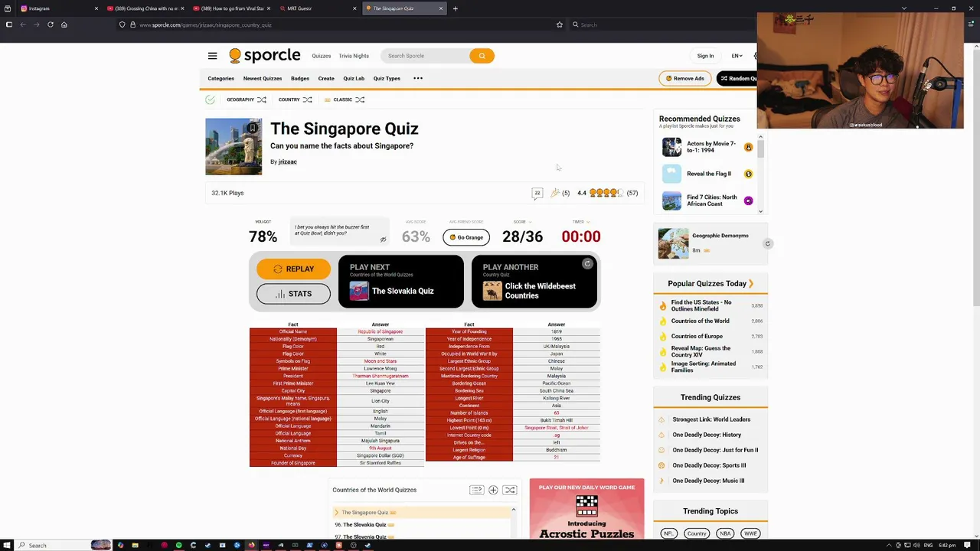The image size is (980, 551).
Task: Open the Badges menu item
Action: (x=300, y=78)
